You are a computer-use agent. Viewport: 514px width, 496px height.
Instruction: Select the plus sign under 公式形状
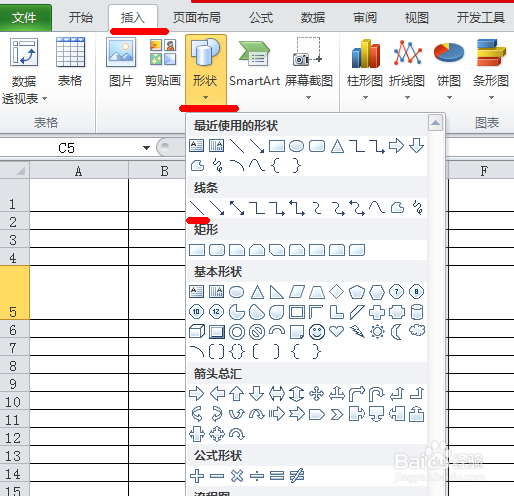tap(197, 476)
